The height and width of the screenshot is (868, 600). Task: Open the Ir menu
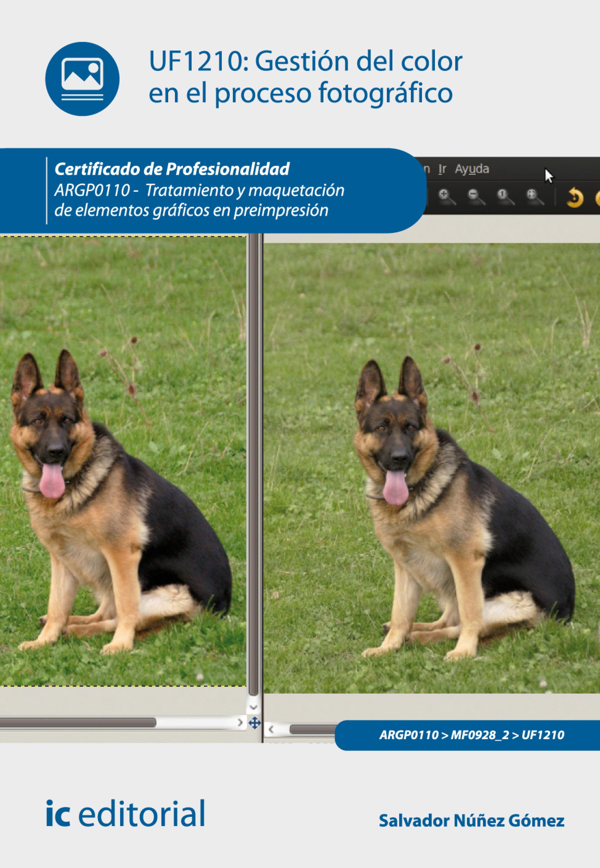point(442,169)
